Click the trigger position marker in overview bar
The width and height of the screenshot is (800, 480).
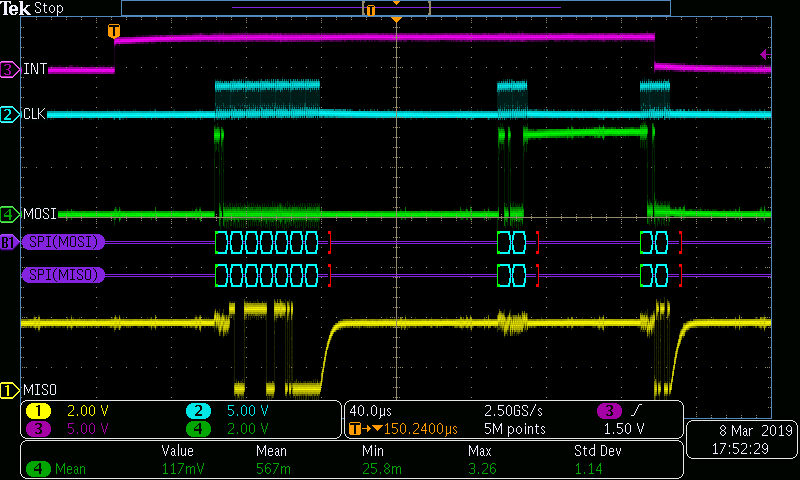point(371,10)
